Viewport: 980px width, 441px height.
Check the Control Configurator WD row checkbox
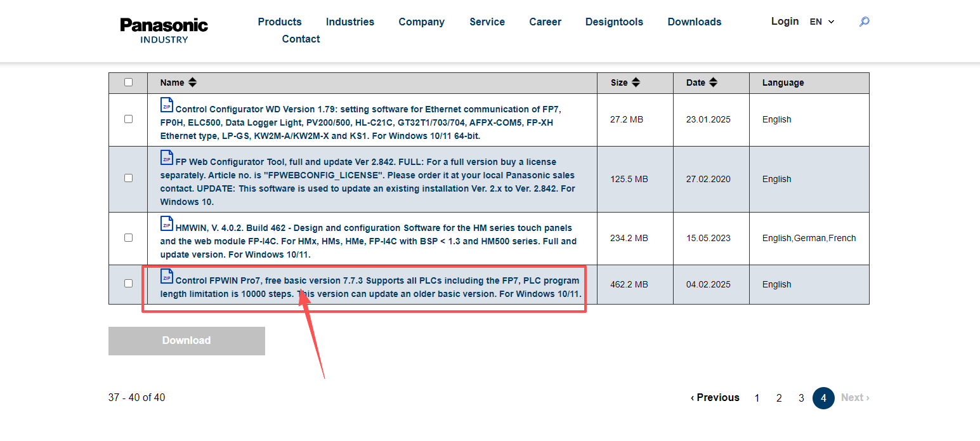129,119
